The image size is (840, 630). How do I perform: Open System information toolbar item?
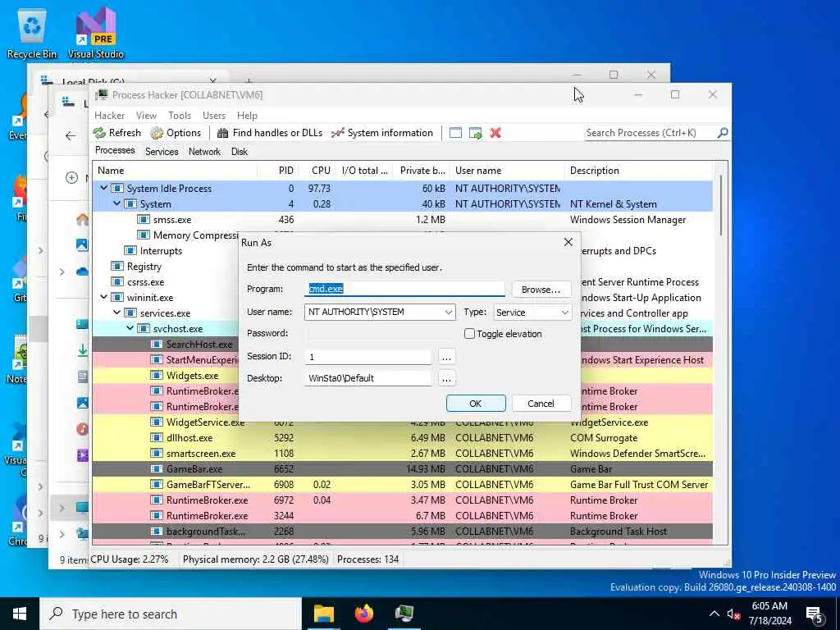point(382,133)
